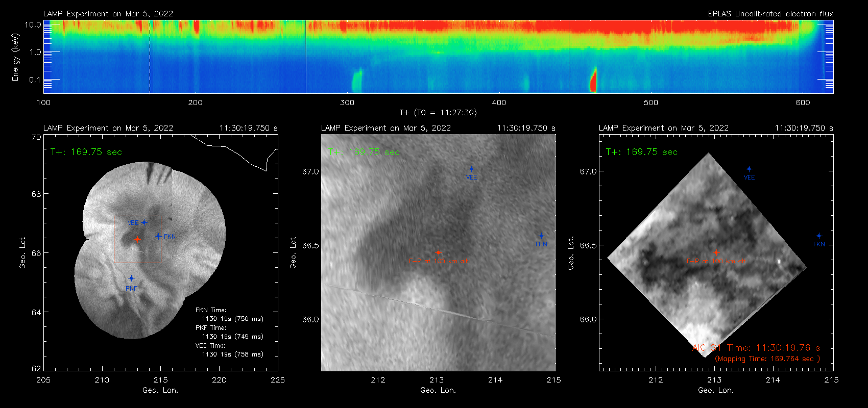Screen dimensions: 868x408
Task: Click the '225' longitude tick in the left panel
Action: (x=278, y=380)
